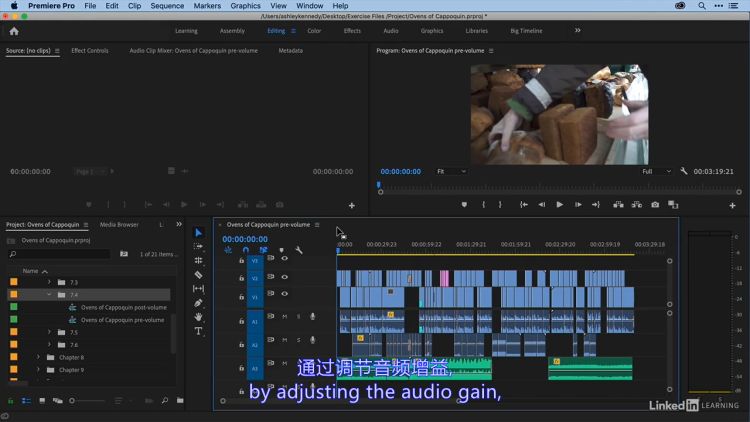Expand the Chapter 8 bin
The height and width of the screenshot is (422, 750).
(x=38, y=357)
